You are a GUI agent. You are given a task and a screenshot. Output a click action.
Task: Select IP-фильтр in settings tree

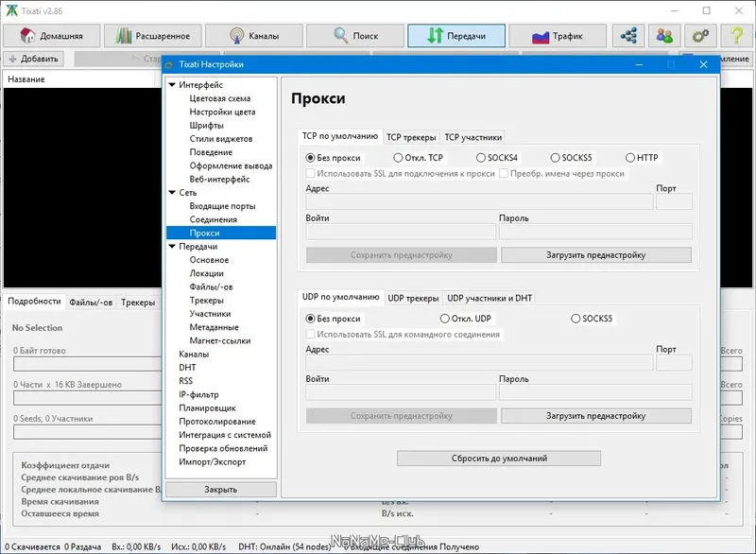tap(198, 395)
